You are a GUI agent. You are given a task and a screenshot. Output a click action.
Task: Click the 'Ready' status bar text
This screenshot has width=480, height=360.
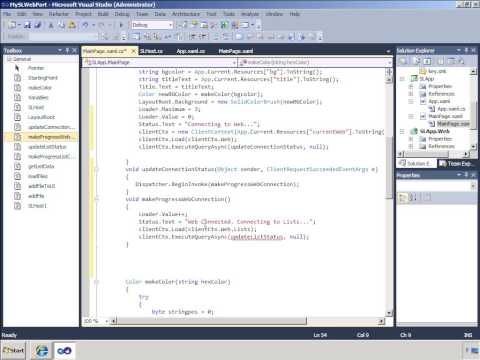click(x=9, y=335)
